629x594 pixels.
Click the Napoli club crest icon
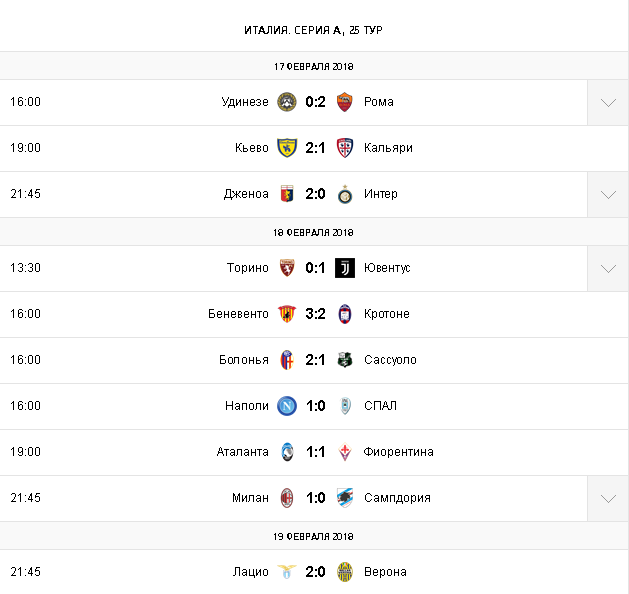coord(287,406)
